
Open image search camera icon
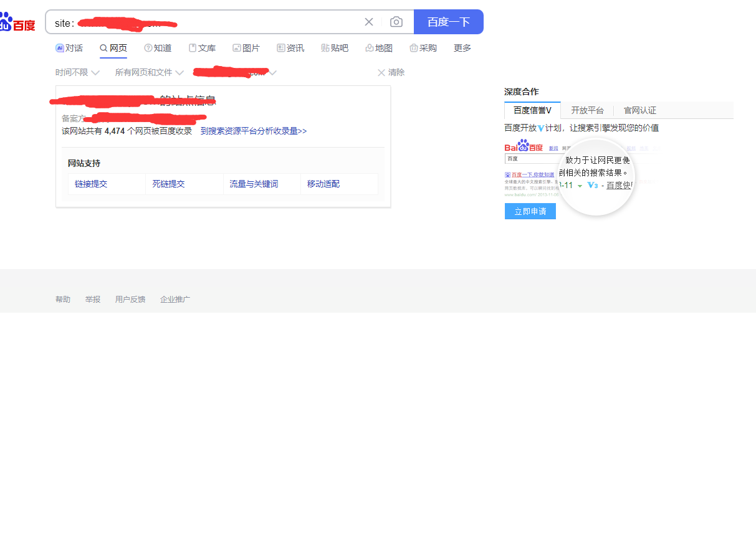396,22
